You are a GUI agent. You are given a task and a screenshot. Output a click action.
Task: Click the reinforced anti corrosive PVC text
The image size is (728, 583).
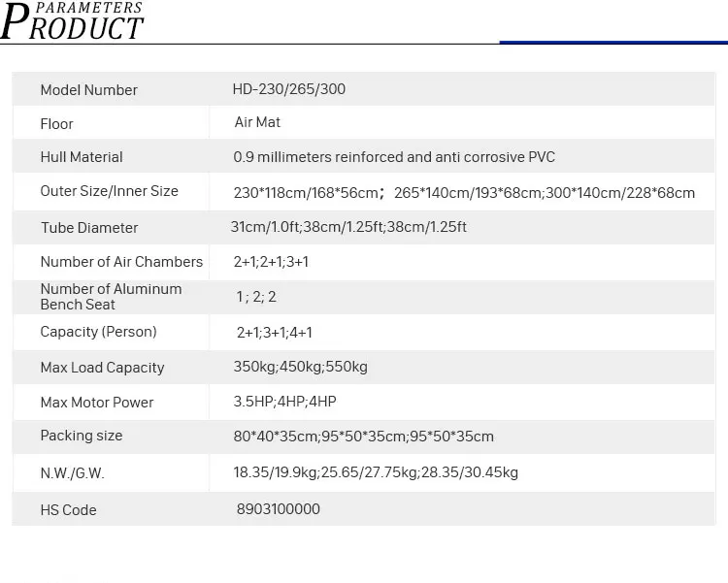394,157
